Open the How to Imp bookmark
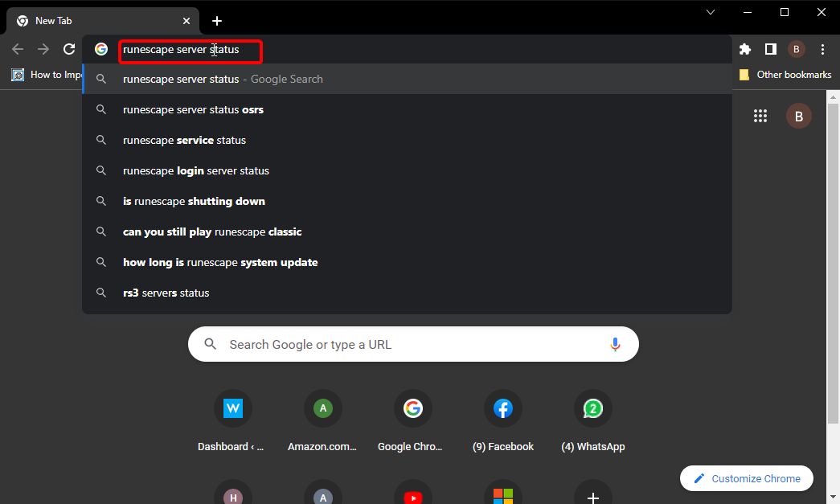Screen dimensions: 840x504 (47, 75)
